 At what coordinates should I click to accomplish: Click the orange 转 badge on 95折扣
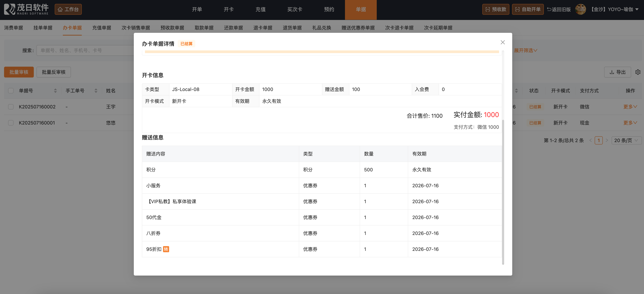166,249
